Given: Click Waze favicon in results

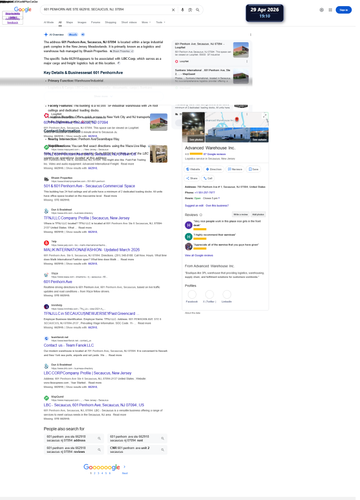Looking at the screenshot, I should tap(46, 275).
